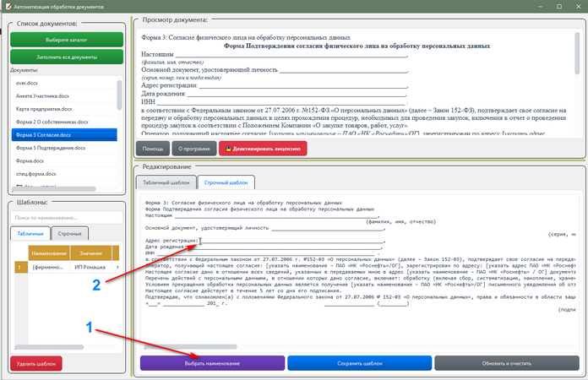Image resolution: width=588 pixels, height=380 pixels.
Task: Click the Значение column header
Action: point(90,253)
